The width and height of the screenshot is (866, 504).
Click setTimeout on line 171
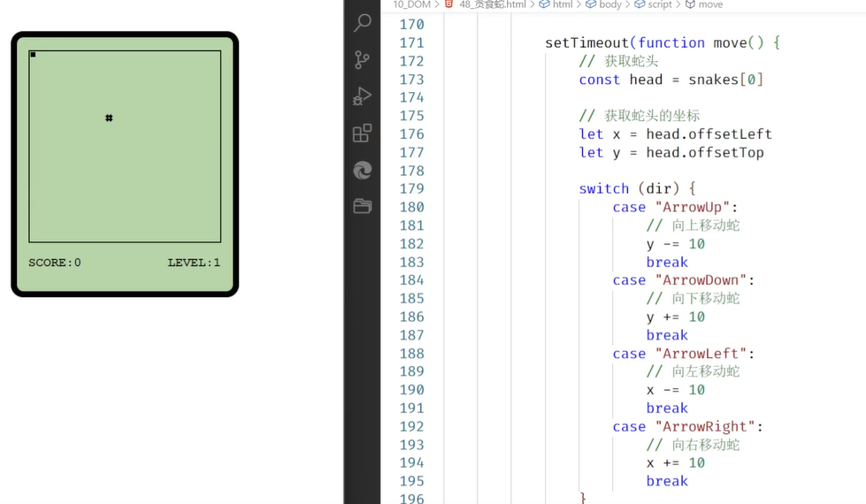click(x=587, y=43)
